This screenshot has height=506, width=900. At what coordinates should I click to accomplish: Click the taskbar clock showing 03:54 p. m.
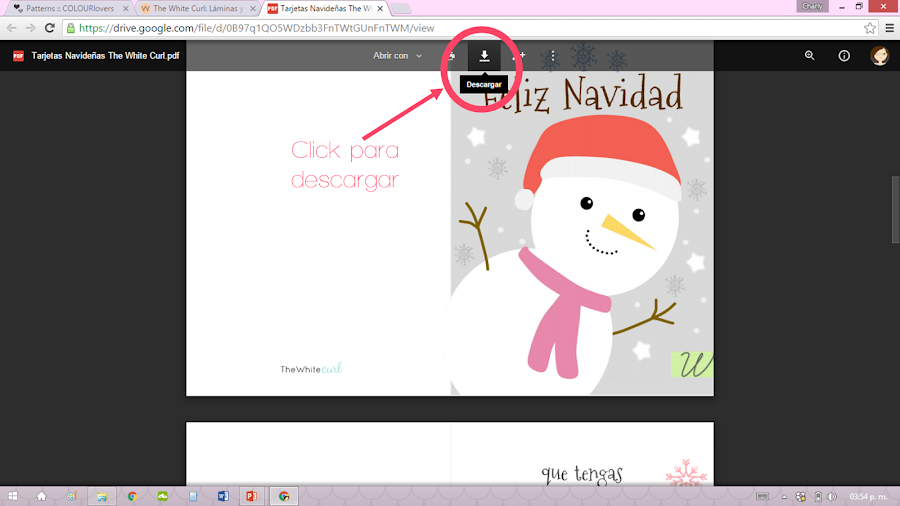868,497
